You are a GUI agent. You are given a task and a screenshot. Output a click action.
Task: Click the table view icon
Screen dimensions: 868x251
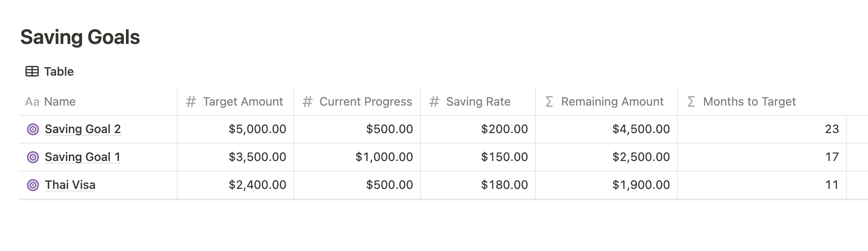(32, 71)
